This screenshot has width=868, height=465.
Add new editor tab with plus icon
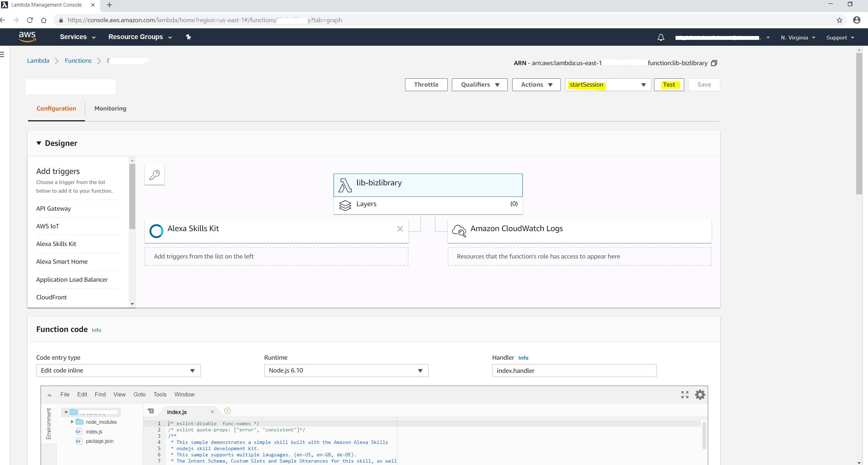[x=227, y=411]
